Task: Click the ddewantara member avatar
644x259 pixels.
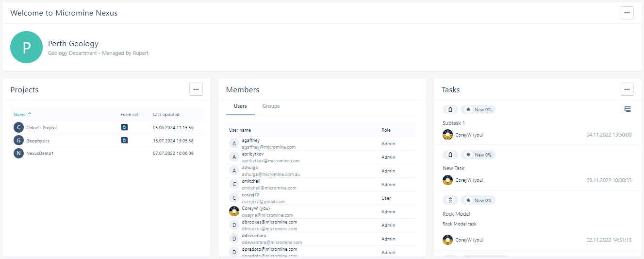Action: pyautogui.click(x=234, y=239)
